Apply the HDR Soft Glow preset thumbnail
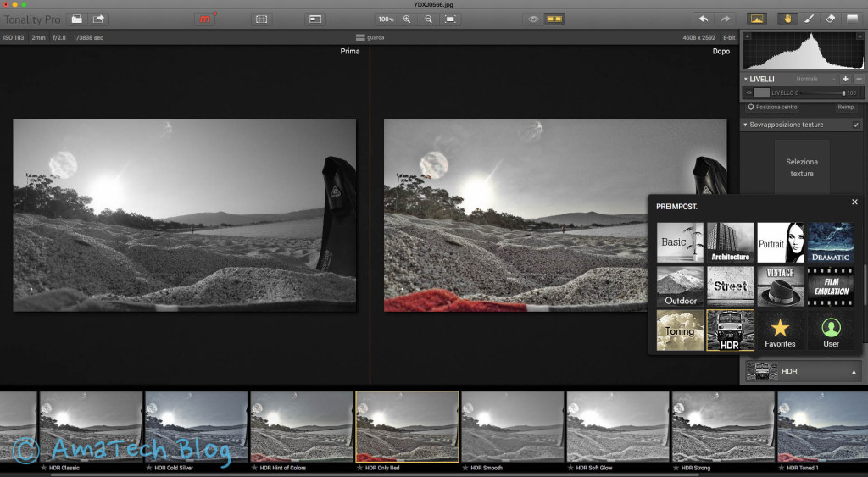 [618, 426]
